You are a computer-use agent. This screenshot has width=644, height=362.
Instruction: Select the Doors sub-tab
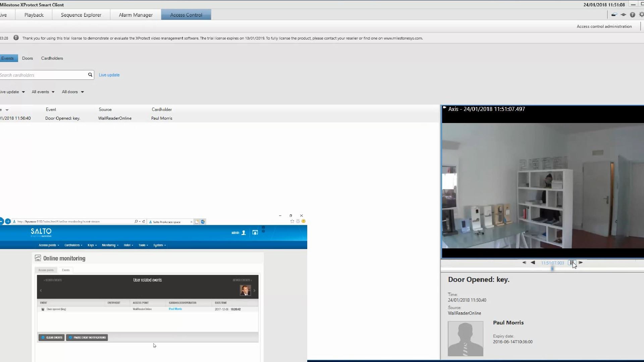[x=28, y=58]
